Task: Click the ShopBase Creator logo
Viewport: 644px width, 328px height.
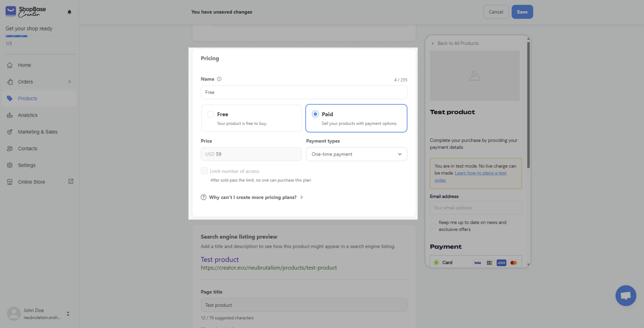Action: point(26,12)
